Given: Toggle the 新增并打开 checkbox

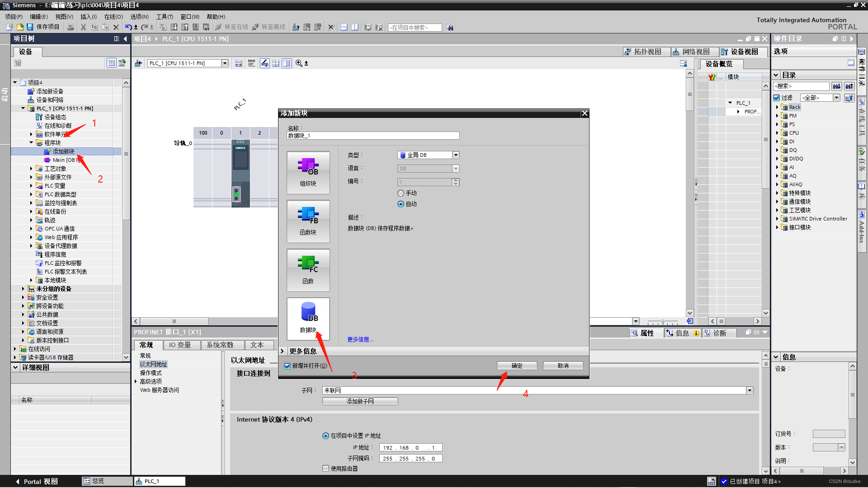Looking at the screenshot, I should [287, 366].
